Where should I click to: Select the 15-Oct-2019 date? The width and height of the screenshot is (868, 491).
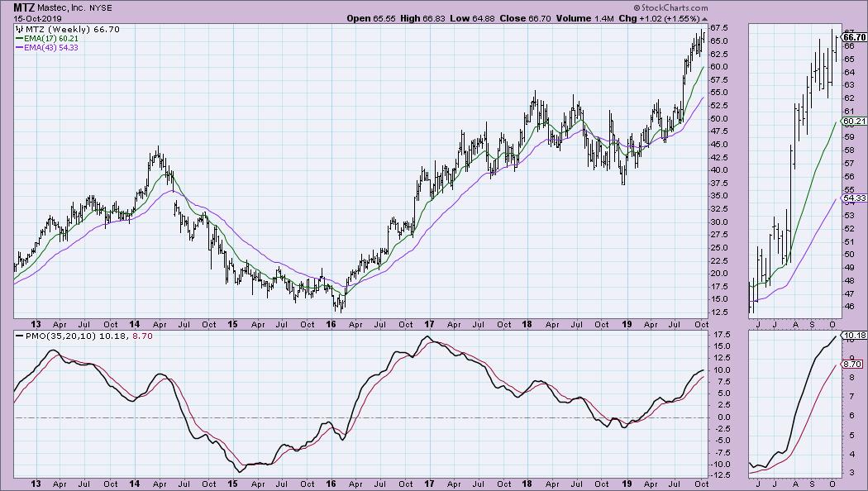38,18
